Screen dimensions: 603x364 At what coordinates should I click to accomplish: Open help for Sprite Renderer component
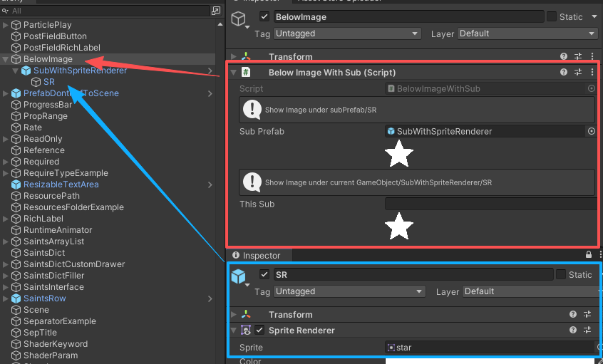pos(573,330)
